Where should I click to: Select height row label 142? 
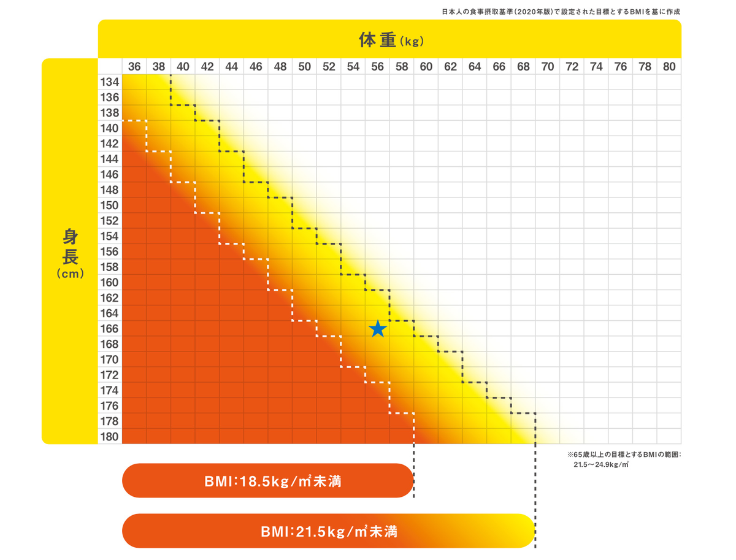click(x=110, y=144)
